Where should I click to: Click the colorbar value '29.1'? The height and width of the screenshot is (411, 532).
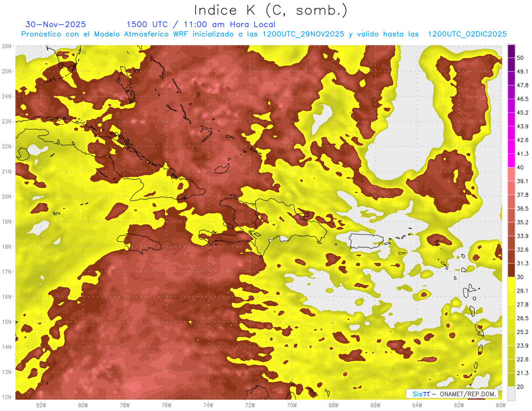523,290
